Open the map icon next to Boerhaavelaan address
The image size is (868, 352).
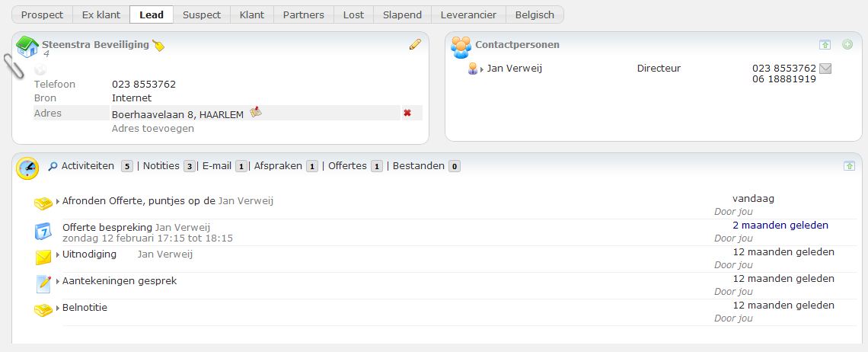point(256,113)
